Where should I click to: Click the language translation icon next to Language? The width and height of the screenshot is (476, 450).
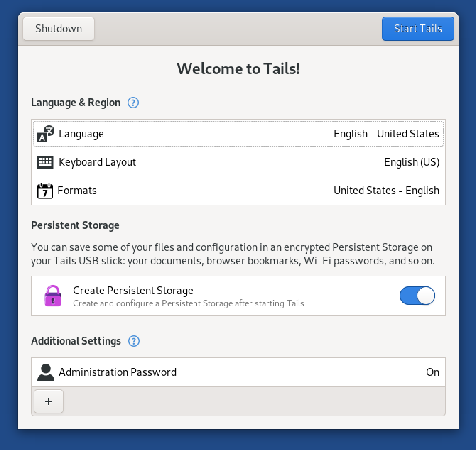point(45,134)
